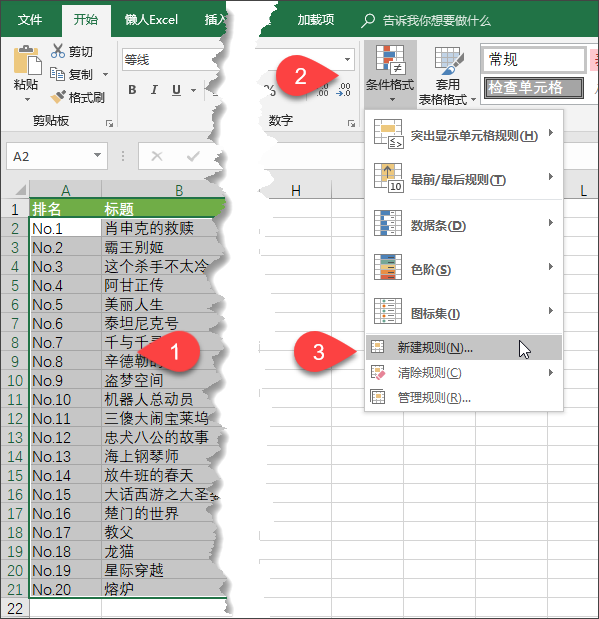The height and width of the screenshot is (619, 599).
Task: Open Clipboard group dialog launcher
Action: point(109,123)
